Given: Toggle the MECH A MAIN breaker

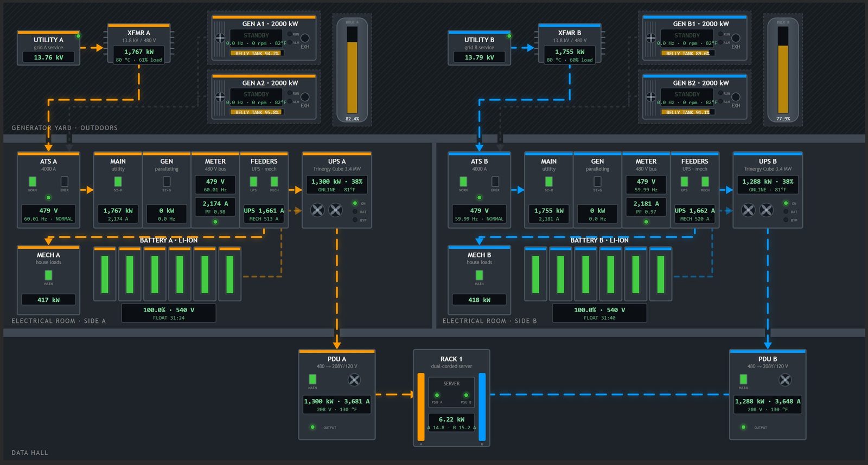Looking at the screenshot, I should point(48,275).
